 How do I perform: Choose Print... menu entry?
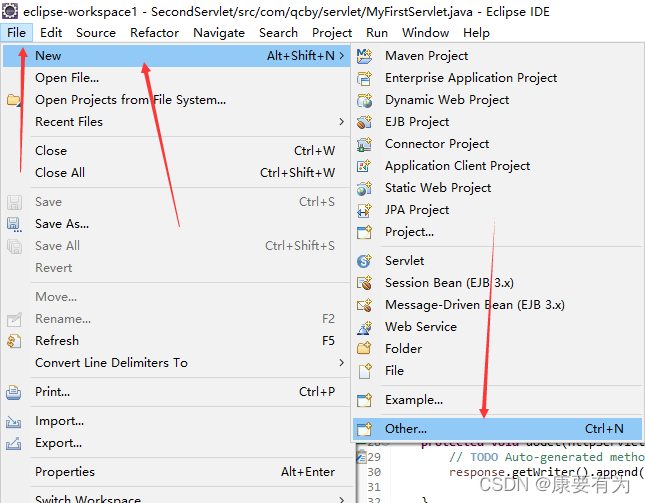176,392
